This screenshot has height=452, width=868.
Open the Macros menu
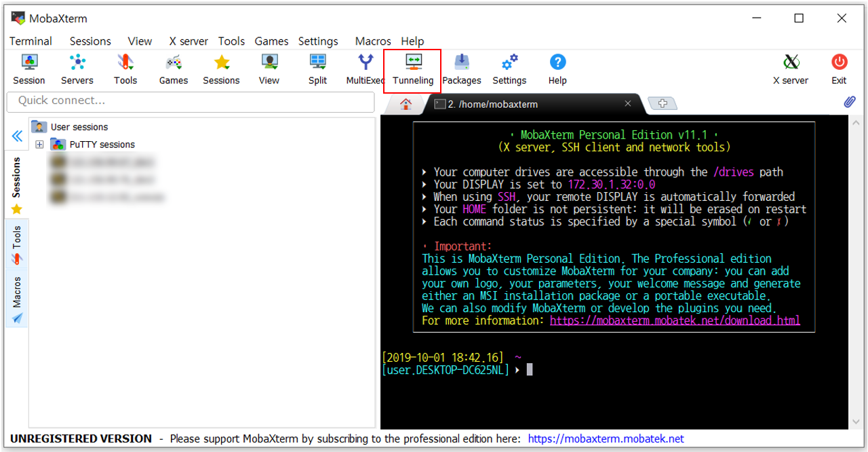click(x=373, y=41)
